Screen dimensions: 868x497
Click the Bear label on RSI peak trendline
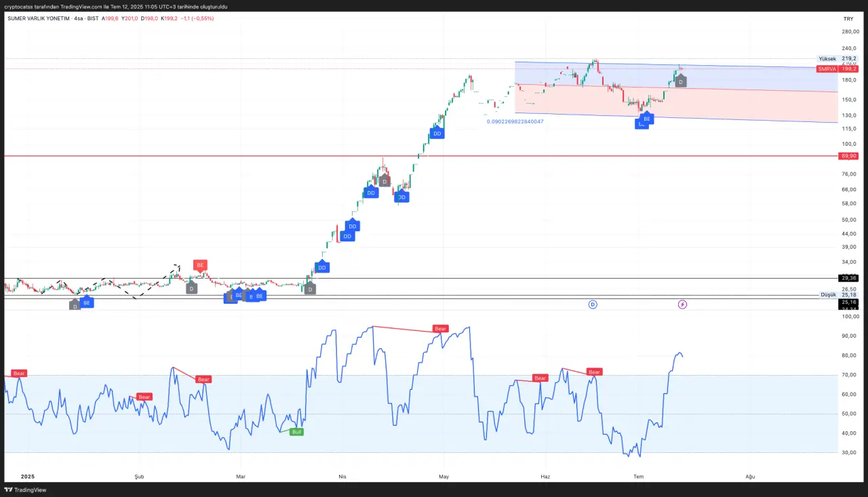441,329
